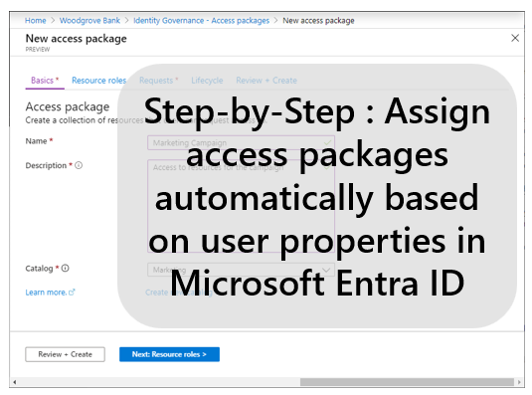532x395 pixels.
Task: Close the New access package pane
Action: pyautogui.click(x=515, y=38)
